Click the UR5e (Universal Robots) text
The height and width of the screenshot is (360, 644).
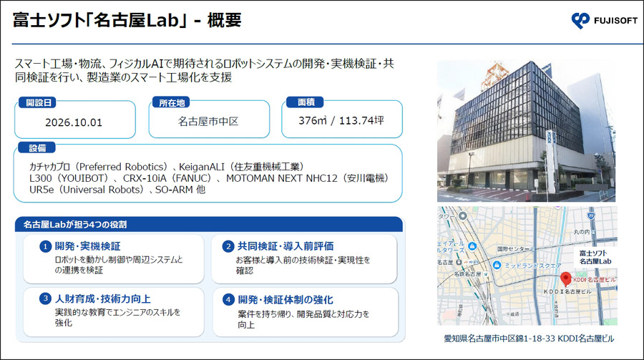(x=87, y=190)
